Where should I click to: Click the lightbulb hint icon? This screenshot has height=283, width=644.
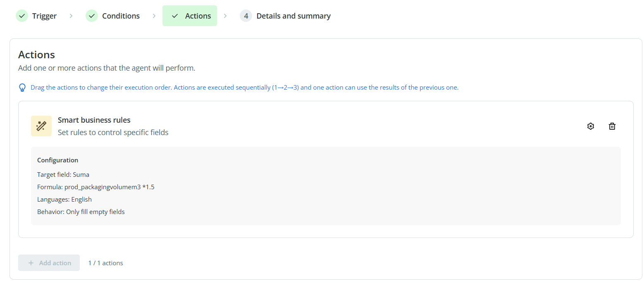pyautogui.click(x=23, y=88)
